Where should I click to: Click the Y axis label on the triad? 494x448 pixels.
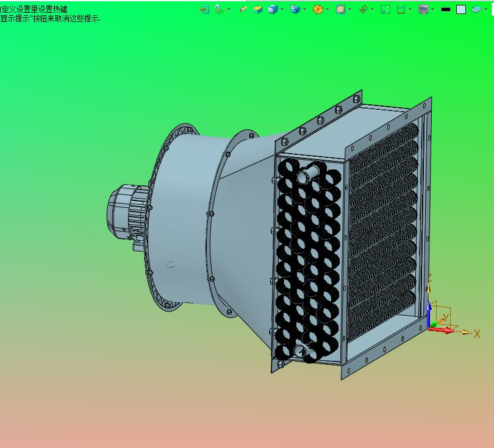click(x=445, y=318)
